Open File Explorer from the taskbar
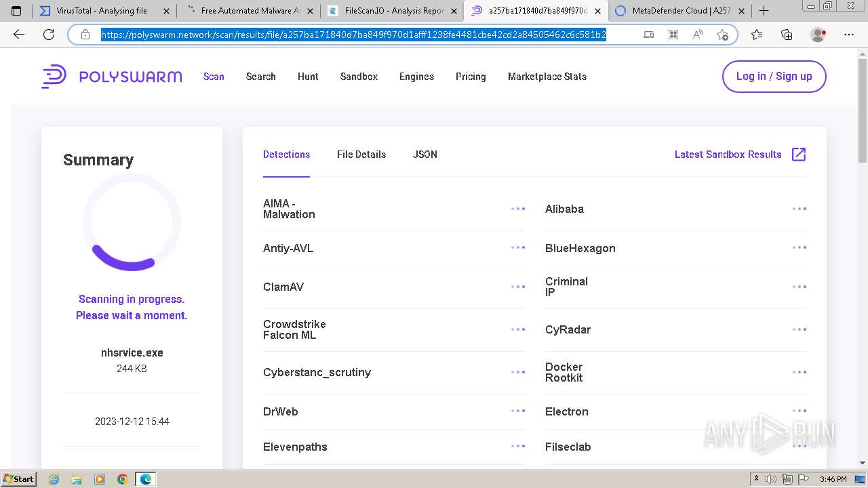 click(77, 479)
